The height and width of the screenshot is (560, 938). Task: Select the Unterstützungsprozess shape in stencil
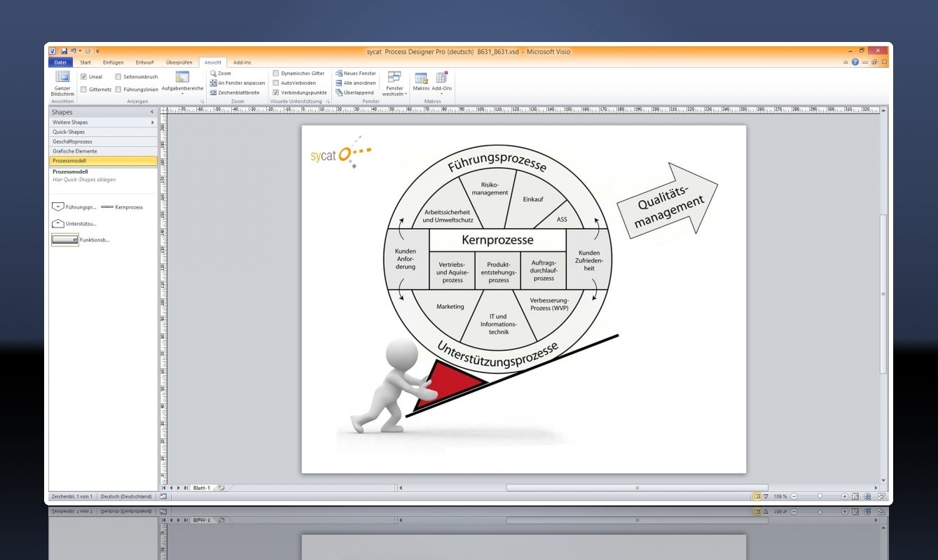point(74,224)
